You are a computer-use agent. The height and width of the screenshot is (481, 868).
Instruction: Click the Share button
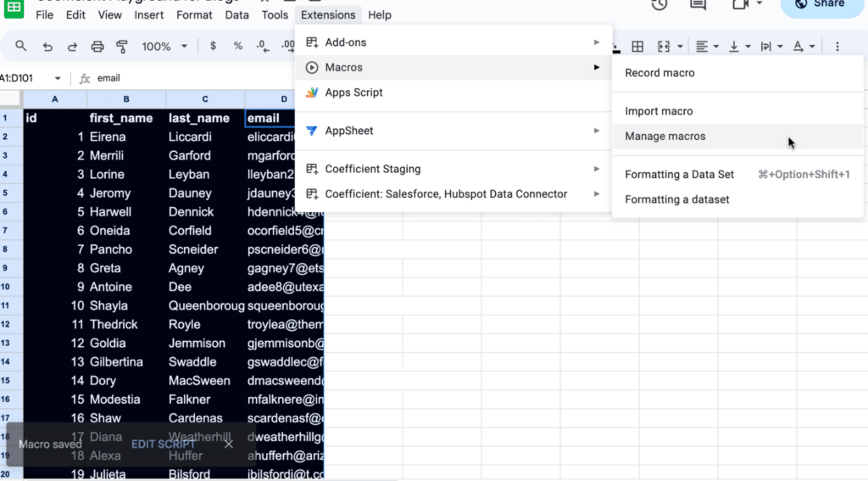pyautogui.click(x=822, y=5)
